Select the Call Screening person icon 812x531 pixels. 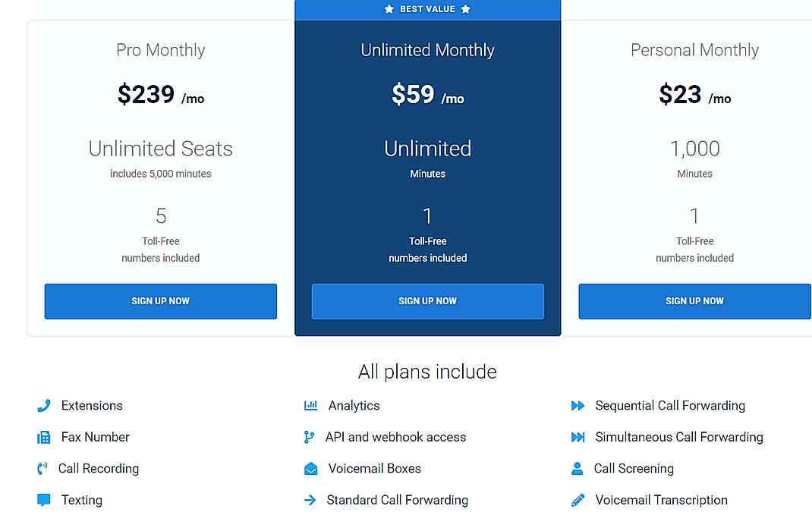[x=578, y=469]
